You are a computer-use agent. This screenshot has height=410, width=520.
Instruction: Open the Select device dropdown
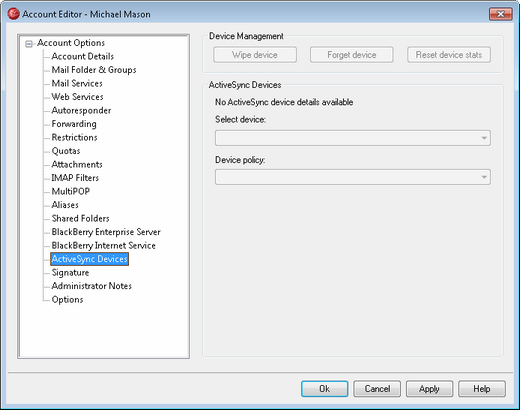click(x=353, y=138)
